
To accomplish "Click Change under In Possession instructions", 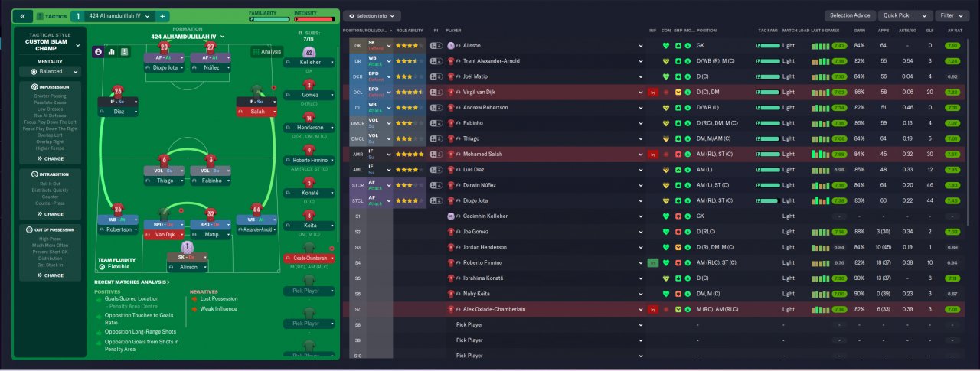I will (50, 158).
